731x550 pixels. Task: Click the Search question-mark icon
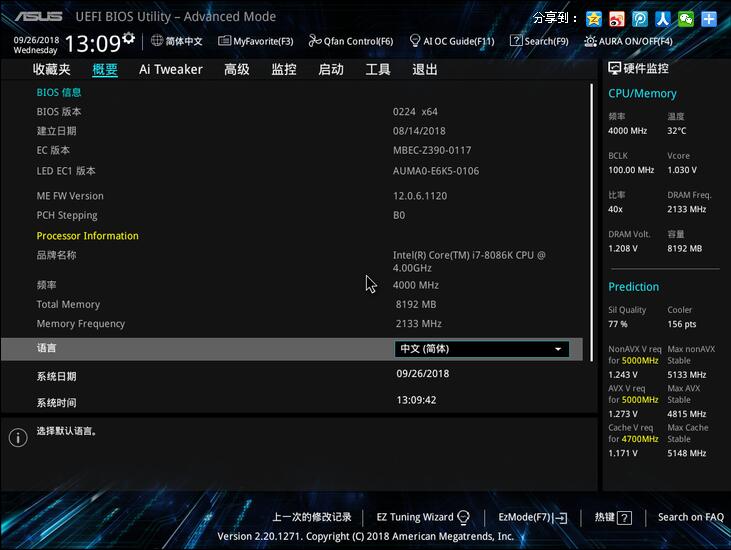(x=516, y=41)
